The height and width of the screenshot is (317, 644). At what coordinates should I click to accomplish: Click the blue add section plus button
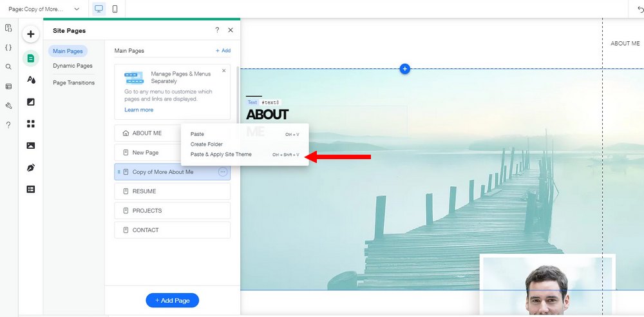(x=405, y=69)
